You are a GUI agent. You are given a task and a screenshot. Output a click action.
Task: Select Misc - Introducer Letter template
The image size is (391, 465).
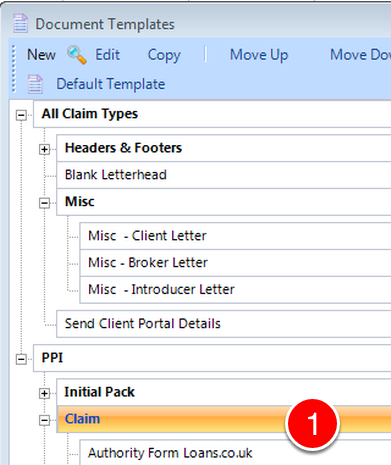[235, 290]
